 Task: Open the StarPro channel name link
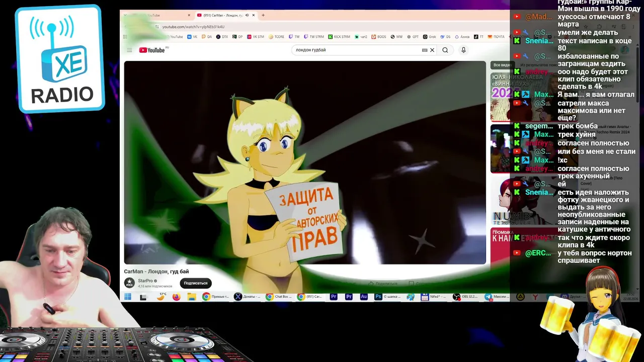click(x=145, y=281)
